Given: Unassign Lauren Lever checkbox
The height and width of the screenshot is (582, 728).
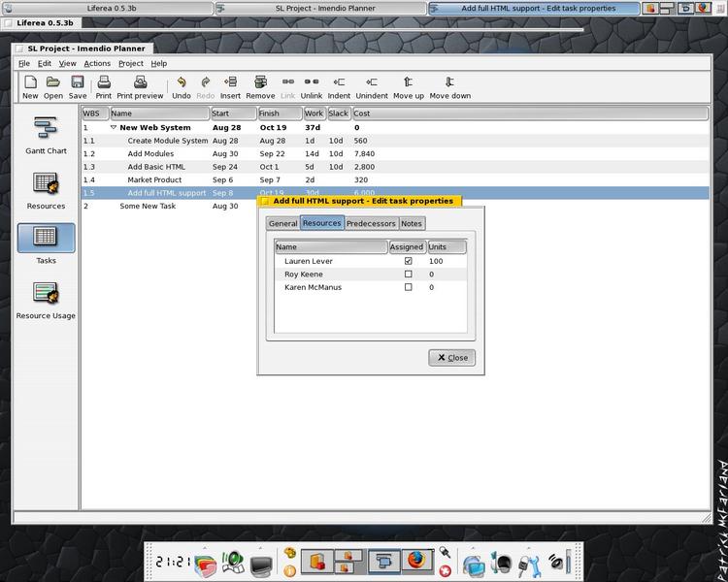Looking at the screenshot, I should click(408, 261).
